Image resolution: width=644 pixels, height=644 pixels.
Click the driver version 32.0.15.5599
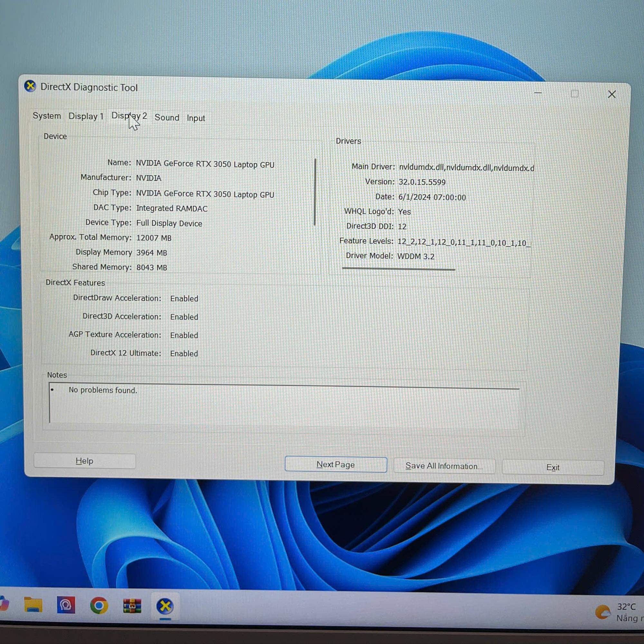click(422, 182)
